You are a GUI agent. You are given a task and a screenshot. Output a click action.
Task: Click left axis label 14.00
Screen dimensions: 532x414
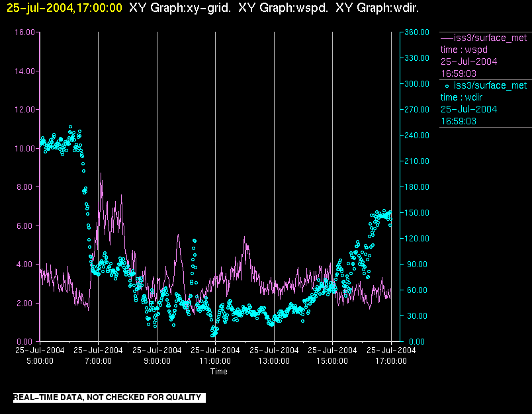tap(24, 71)
